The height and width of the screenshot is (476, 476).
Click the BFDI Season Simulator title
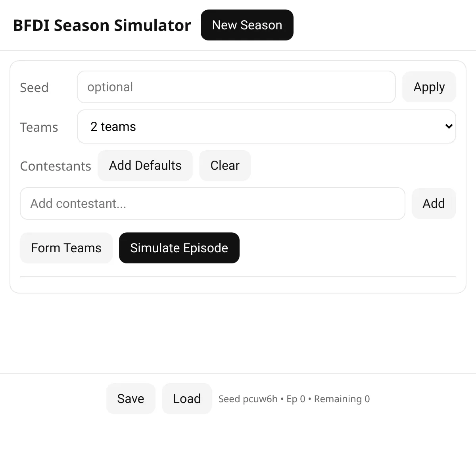[102, 25]
